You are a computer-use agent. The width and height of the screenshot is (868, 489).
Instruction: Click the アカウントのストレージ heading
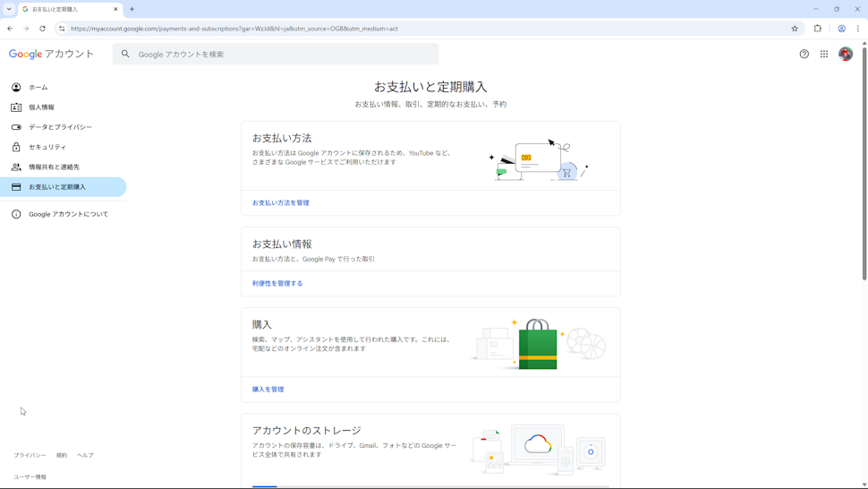(307, 430)
